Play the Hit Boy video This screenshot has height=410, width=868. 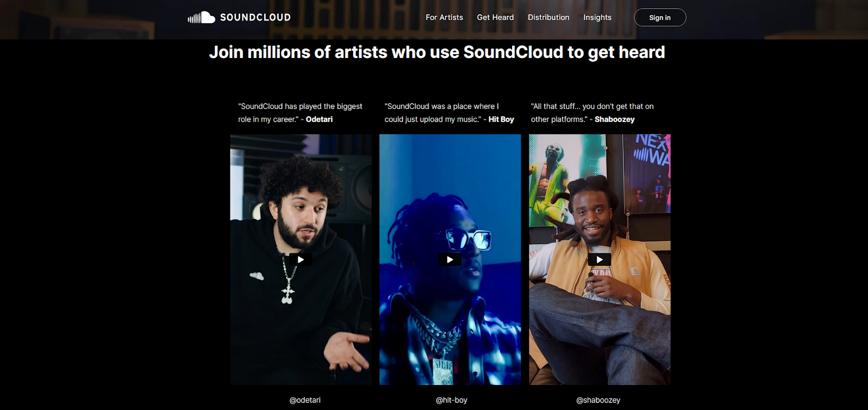[x=450, y=260]
